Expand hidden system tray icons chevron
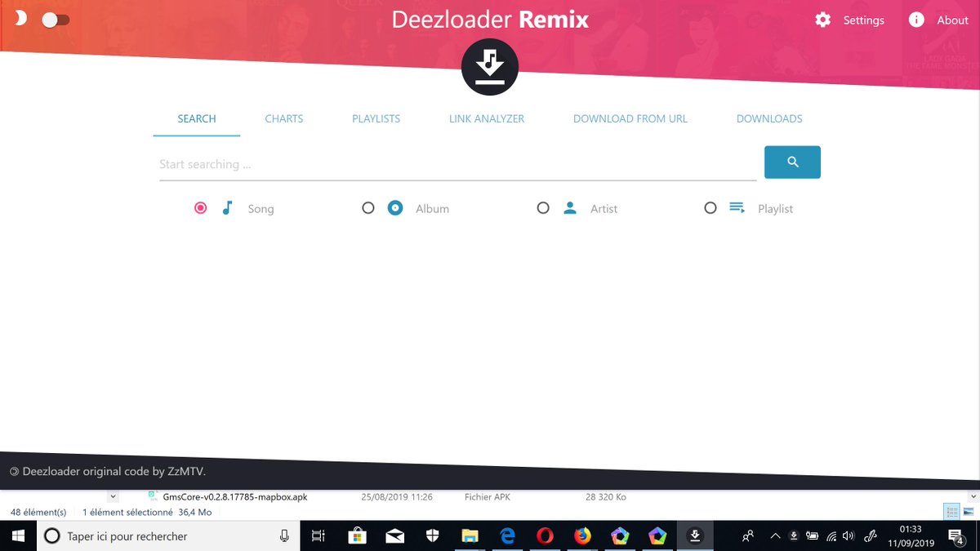The width and height of the screenshot is (980, 551). pyautogui.click(x=775, y=536)
